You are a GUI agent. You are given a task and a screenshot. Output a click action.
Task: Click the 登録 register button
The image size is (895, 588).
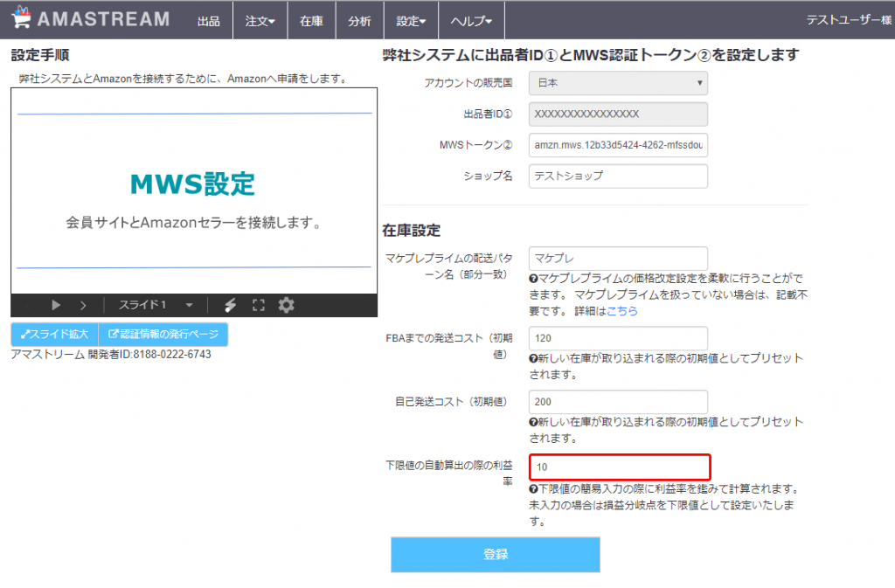(496, 554)
